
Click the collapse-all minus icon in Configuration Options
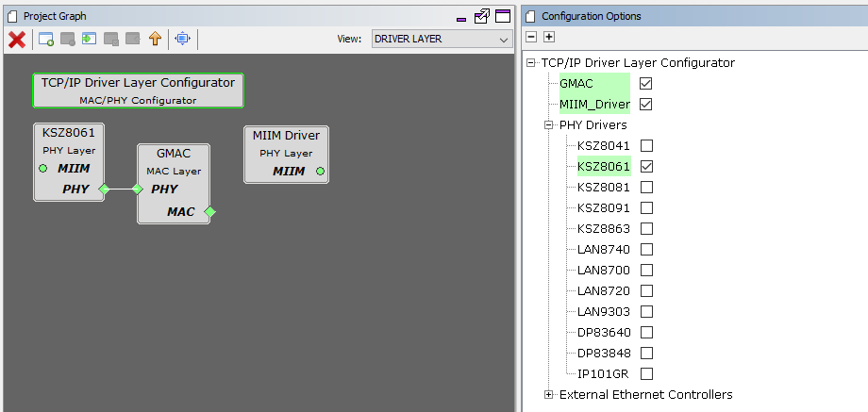(x=531, y=37)
